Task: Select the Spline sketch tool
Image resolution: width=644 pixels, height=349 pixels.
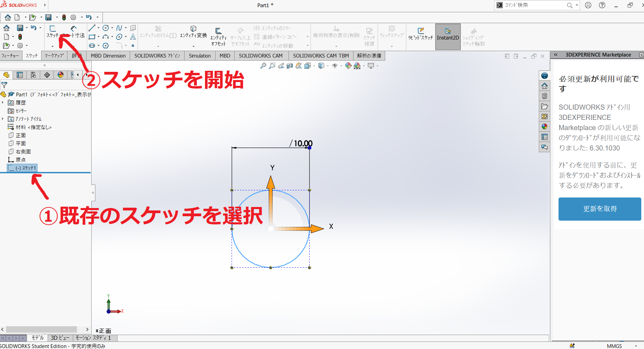Action: (x=119, y=28)
